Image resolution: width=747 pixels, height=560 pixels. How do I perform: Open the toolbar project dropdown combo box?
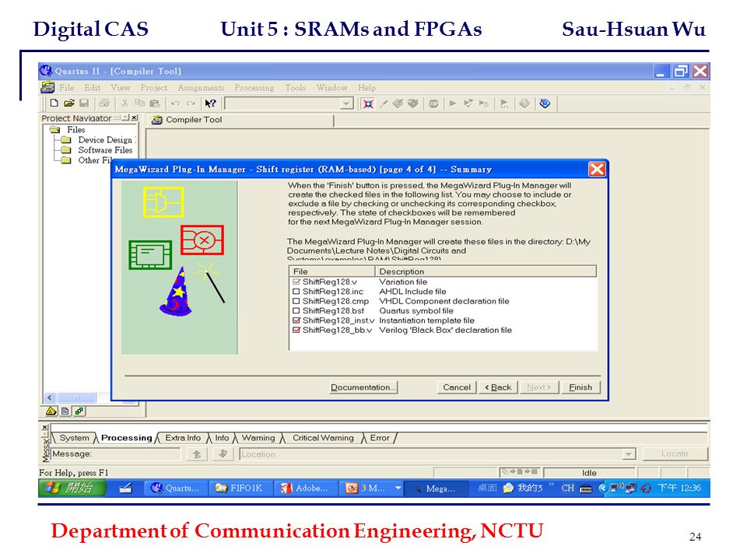pos(346,103)
